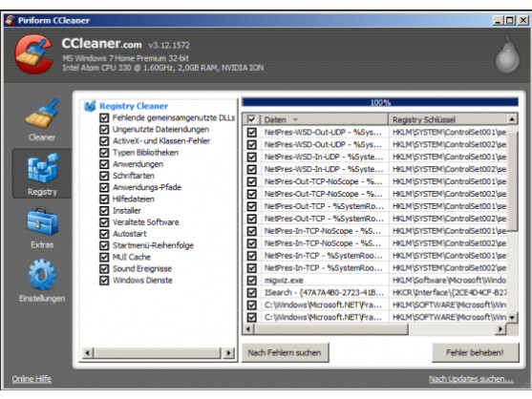The width and height of the screenshot is (532, 399).
Task: Click the CCleaner title bar app icon
Action: 11,20
